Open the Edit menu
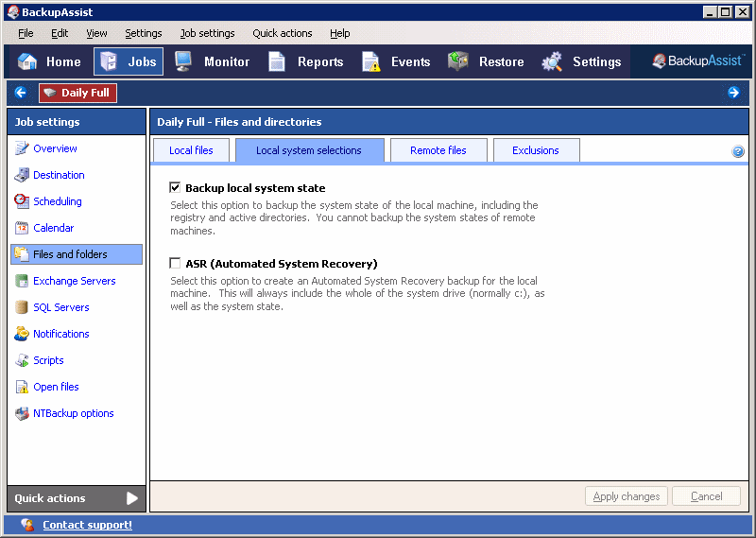Viewport: 756px width, 538px height. coord(60,33)
